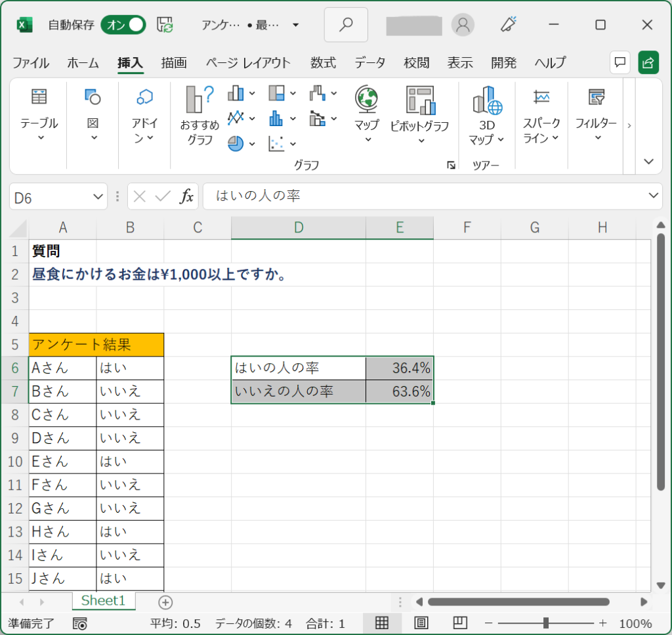672x635 pixels.
Task: Click the Sheet1 sheet tab
Action: (103, 601)
